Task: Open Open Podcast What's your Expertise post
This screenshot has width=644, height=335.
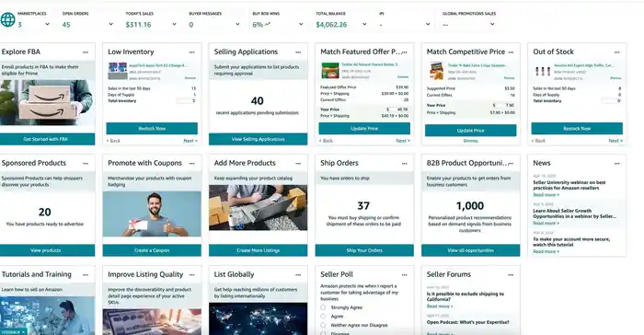Action: pos(467,322)
